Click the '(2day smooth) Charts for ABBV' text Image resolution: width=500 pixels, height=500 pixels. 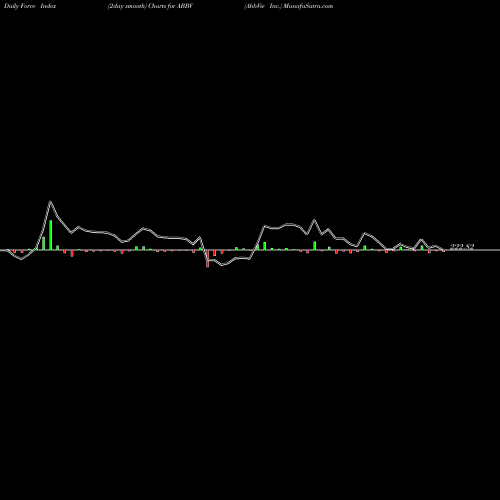pyautogui.click(x=150, y=6)
